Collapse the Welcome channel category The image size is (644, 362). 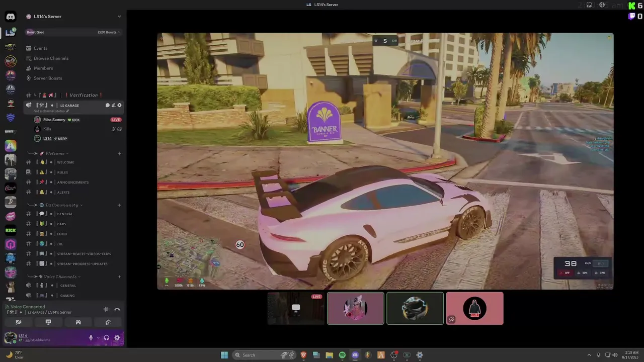tap(55, 153)
